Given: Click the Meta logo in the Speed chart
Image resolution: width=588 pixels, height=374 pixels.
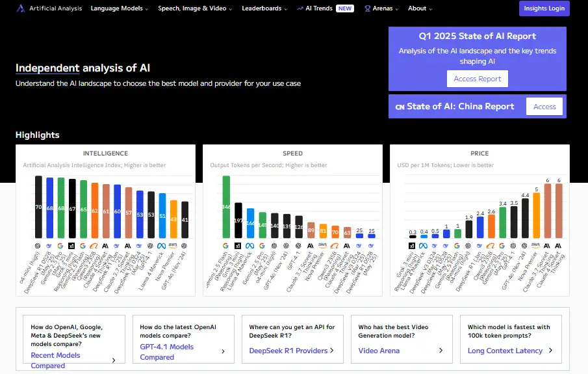Looking at the screenshot, I should point(249,246).
